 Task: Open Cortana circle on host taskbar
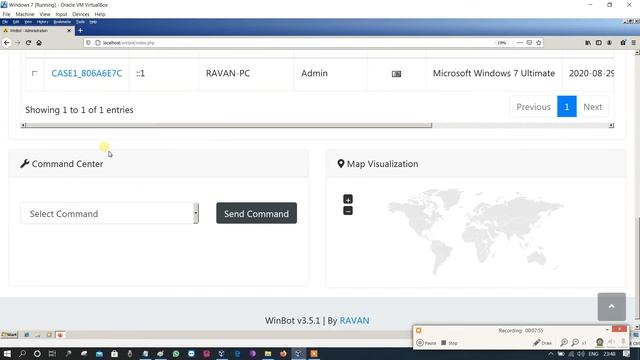click(37, 354)
